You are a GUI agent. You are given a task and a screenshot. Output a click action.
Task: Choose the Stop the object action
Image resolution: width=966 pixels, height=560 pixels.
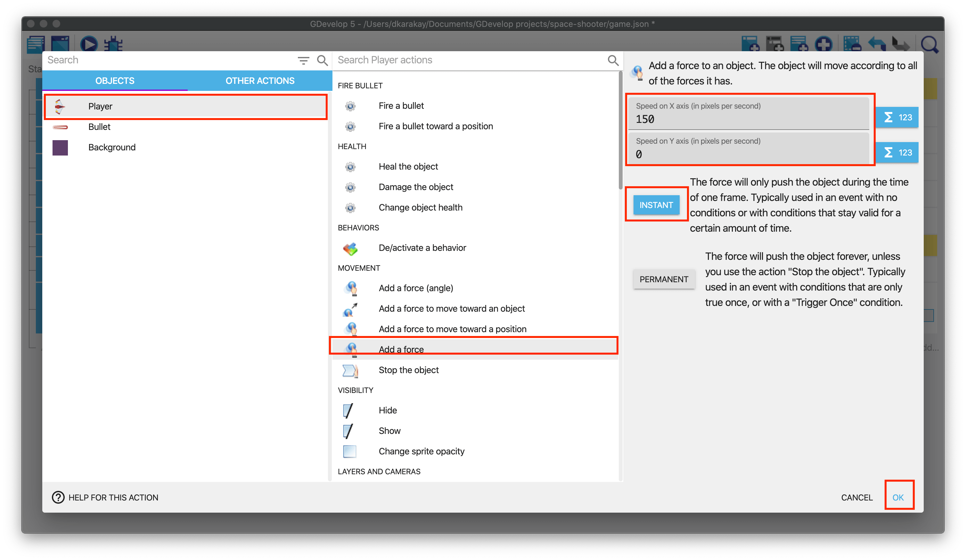click(x=408, y=370)
